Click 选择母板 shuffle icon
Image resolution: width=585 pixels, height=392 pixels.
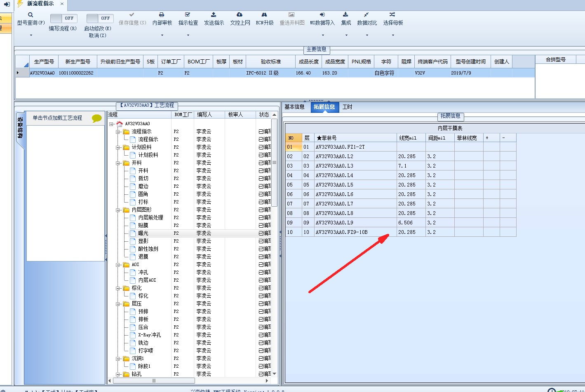(x=392, y=15)
